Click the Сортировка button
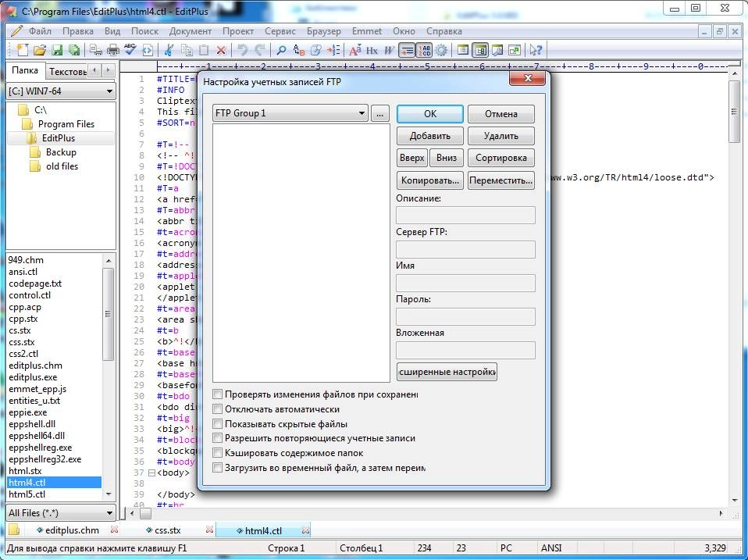 tap(501, 158)
